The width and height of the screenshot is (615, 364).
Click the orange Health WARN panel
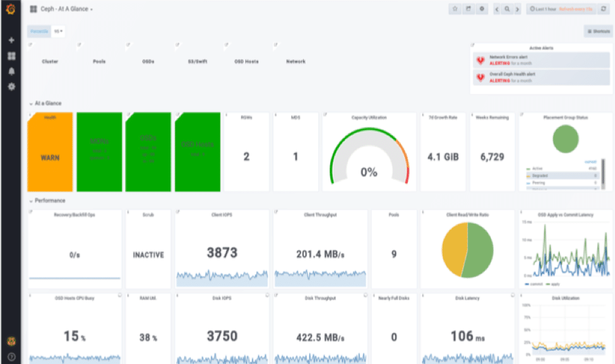click(50, 152)
